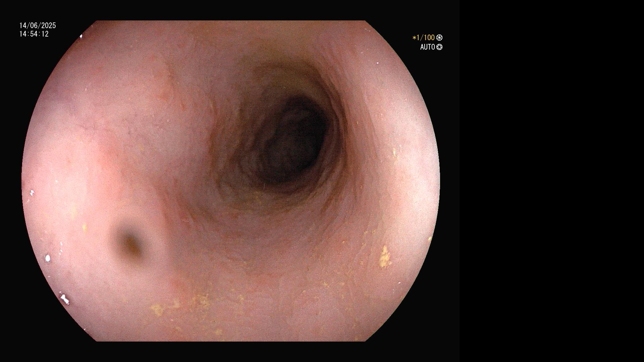Click the date text 14/06/2025
Screen dimensions: 644x362
pyautogui.click(x=38, y=25)
